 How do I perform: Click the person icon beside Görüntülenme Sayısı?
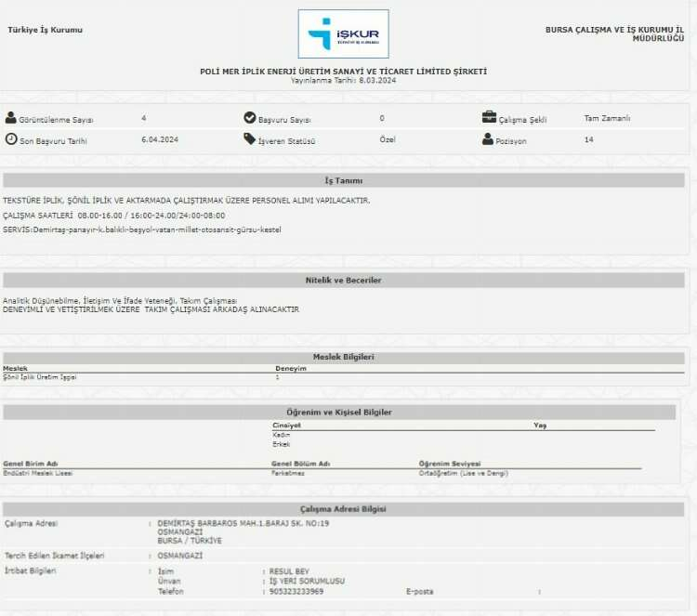click(11, 118)
